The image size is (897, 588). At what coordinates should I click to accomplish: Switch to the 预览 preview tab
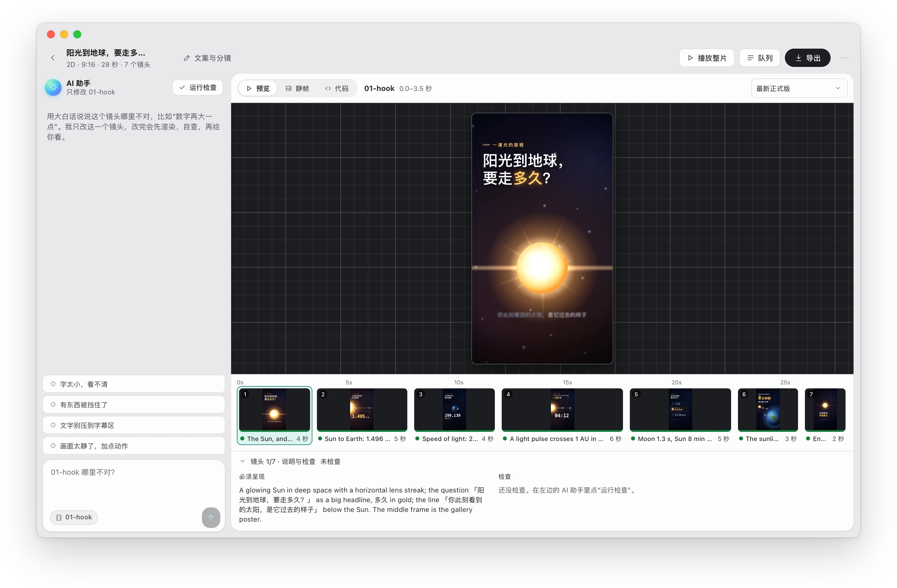pyautogui.click(x=258, y=88)
